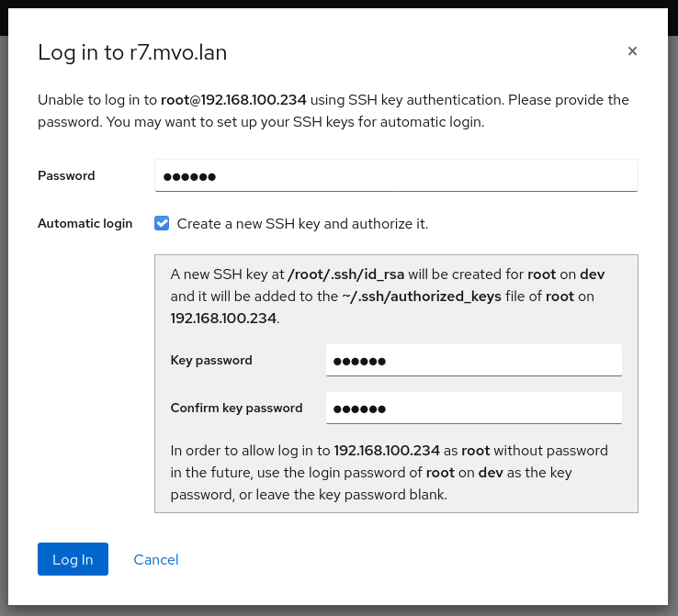Focus the Key password field

(473, 360)
